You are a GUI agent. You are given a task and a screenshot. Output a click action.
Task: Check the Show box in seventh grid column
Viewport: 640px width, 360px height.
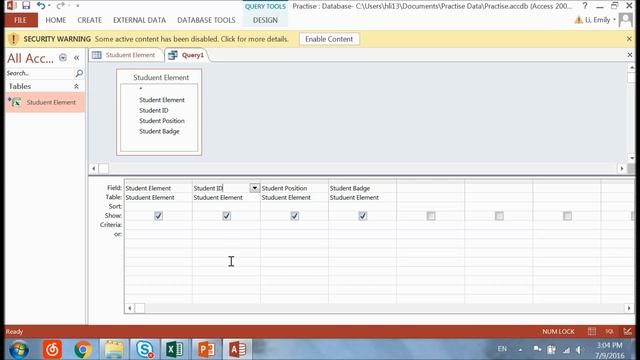[x=567, y=216]
